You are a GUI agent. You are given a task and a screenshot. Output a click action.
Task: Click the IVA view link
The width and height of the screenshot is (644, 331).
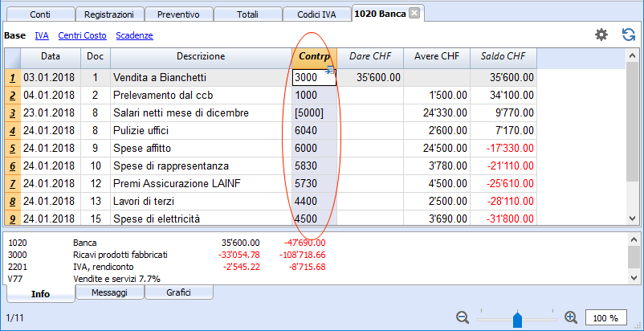41,35
